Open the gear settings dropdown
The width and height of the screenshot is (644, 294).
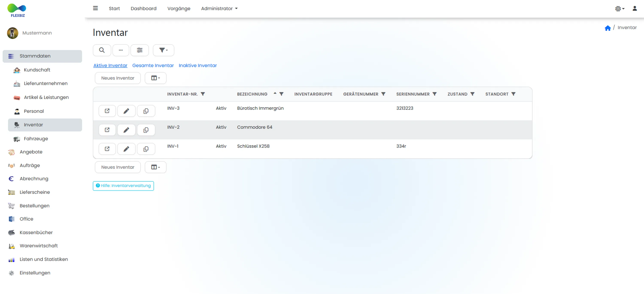click(x=620, y=9)
